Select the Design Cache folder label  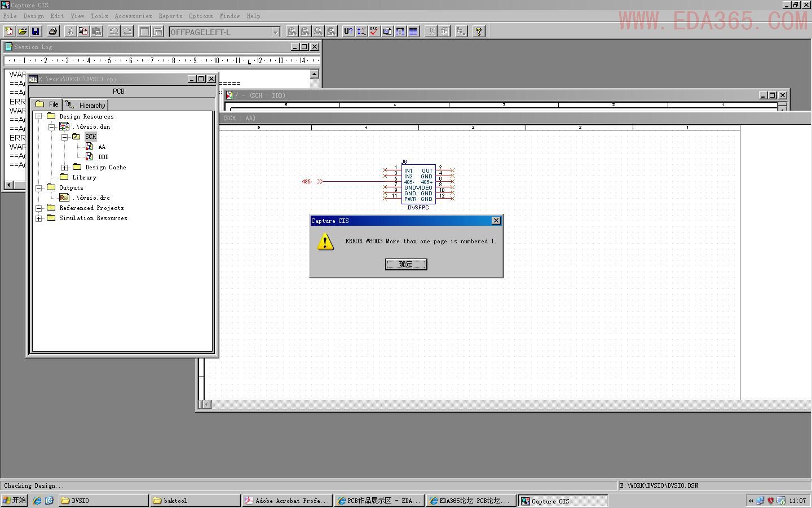click(105, 167)
